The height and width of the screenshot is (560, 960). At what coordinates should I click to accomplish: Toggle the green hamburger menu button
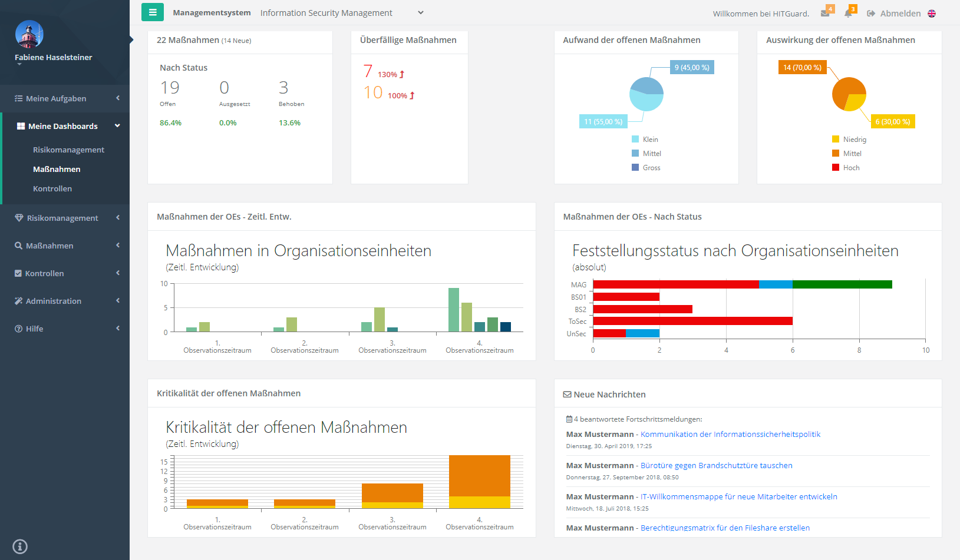(152, 12)
